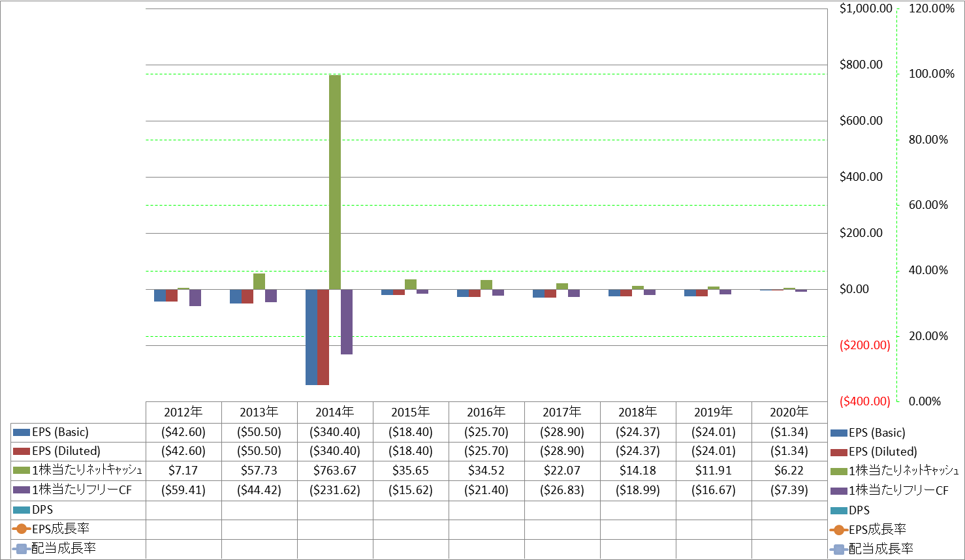Select EPS (Diluted) 2013年 cell ($50.50)
Image resolution: width=965 pixels, height=560 pixels.
[x=259, y=451]
